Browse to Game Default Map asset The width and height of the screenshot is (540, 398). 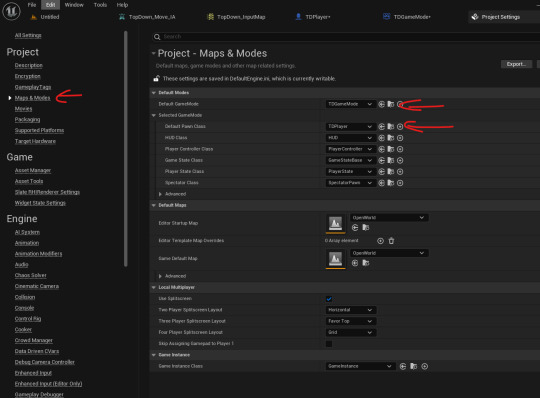[366, 263]
